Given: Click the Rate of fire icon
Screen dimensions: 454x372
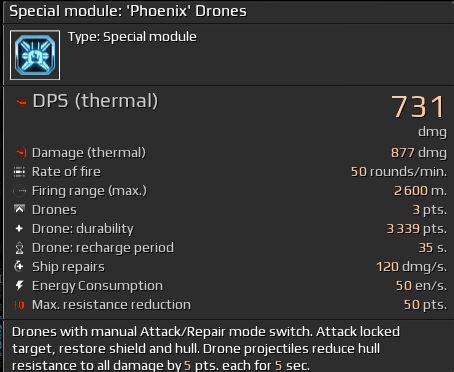Looking at the screenshot, I should pyautogui.click(x=19, y=172).
